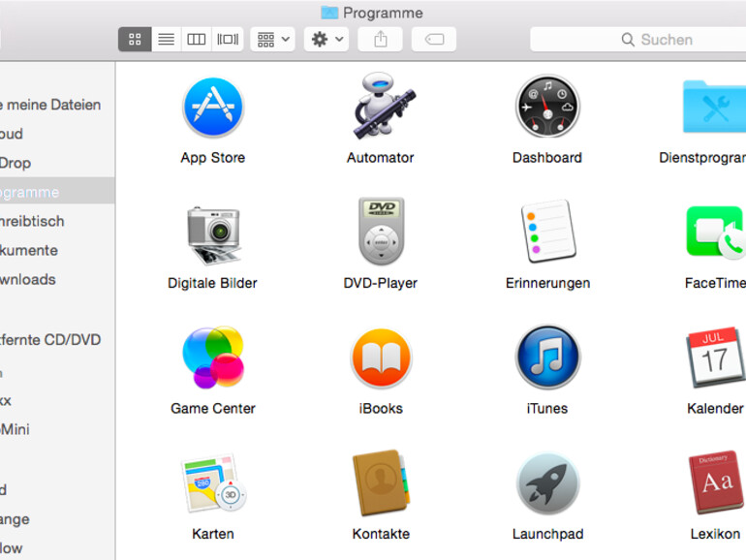Select the Kalender icon showing 17
This screenshot has height=560, width=746.
coord(716,357)
